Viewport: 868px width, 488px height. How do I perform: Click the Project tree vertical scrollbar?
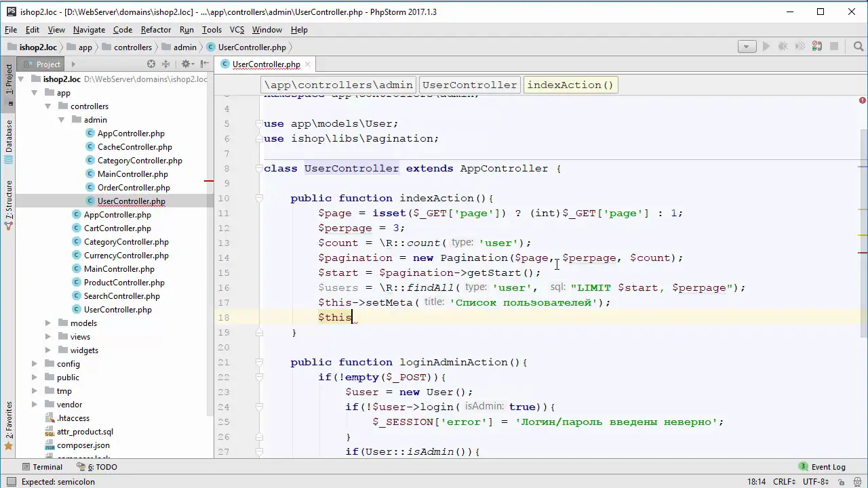pyautogui.click(x=210, y=244)
